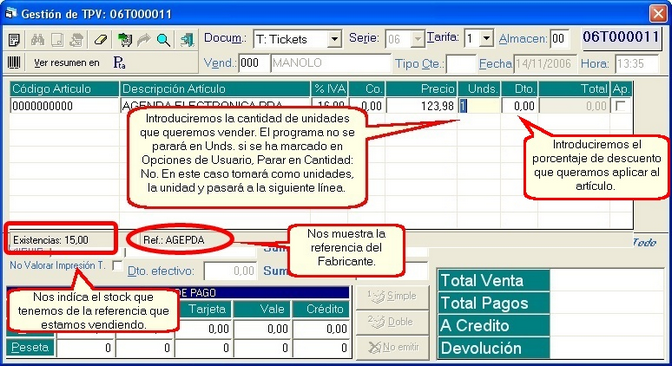Click the exit door icon
Viewport: 672px width, 366px height.
pos(187,40)
